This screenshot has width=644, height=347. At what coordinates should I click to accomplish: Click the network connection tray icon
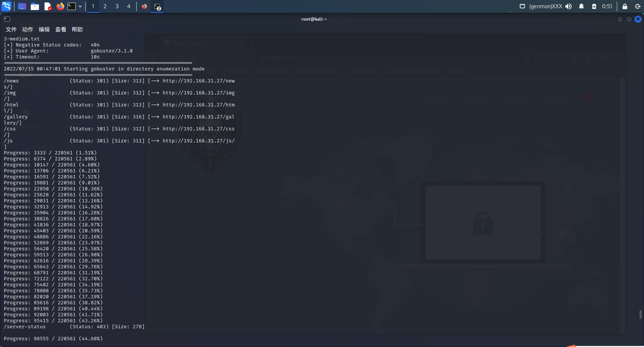coord(522,6)
